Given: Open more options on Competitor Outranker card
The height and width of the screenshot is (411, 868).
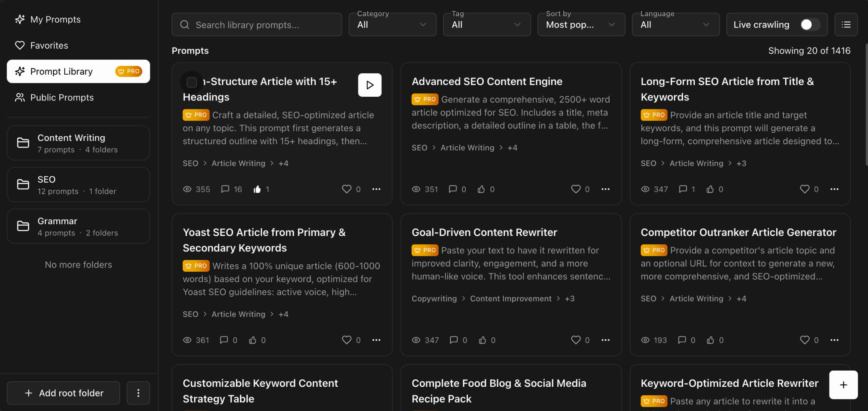Looking at the screenshot, I should pos(834,340).
